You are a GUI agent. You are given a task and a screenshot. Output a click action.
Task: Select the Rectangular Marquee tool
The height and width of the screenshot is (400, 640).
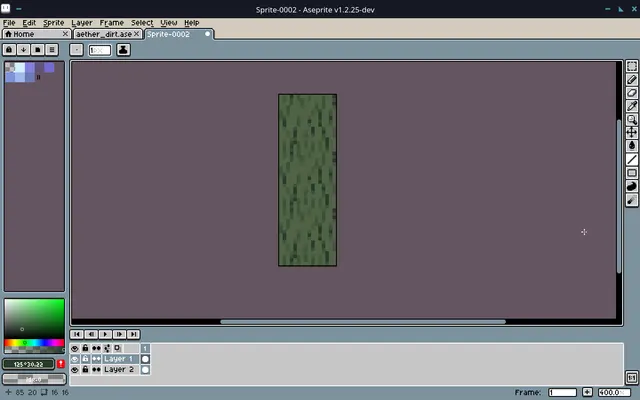coord(632,66)
